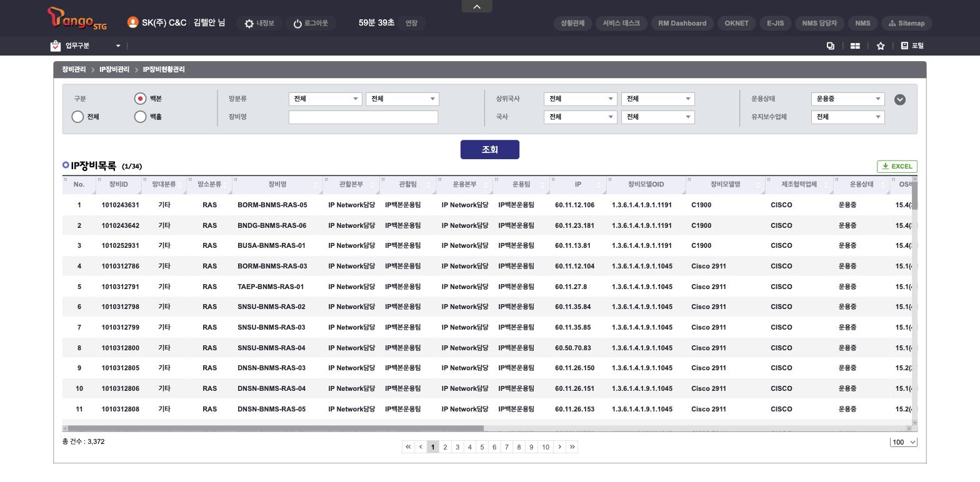The height and width of the screenshot is (482, 980).
Task: Open the first 망분류 dropdown
Action: pos(326,99)
